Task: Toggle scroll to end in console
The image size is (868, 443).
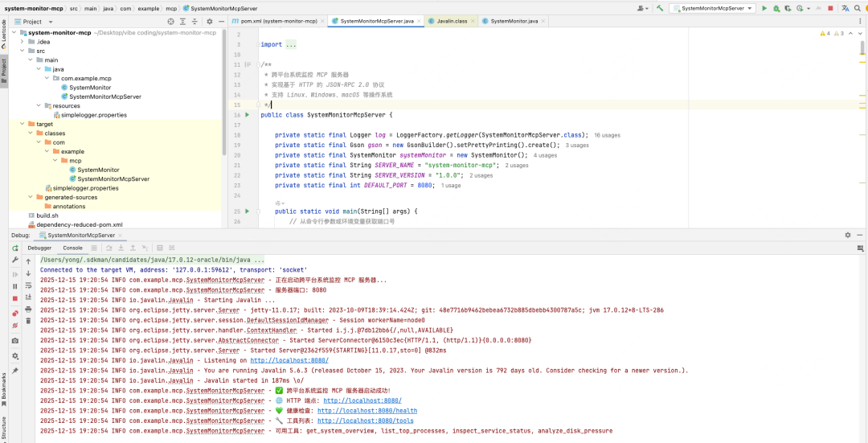Action: click(x=29, y=297)
